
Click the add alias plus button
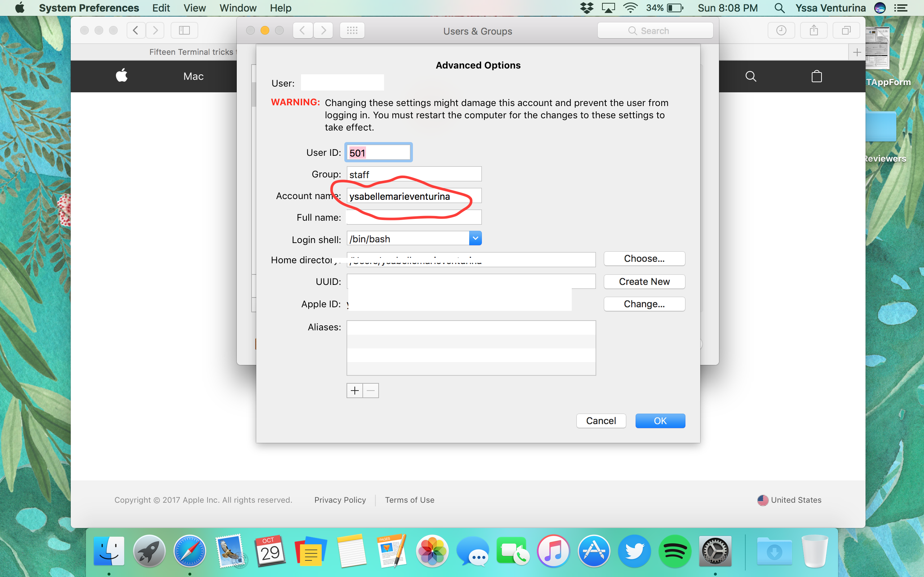pos(355,391)
